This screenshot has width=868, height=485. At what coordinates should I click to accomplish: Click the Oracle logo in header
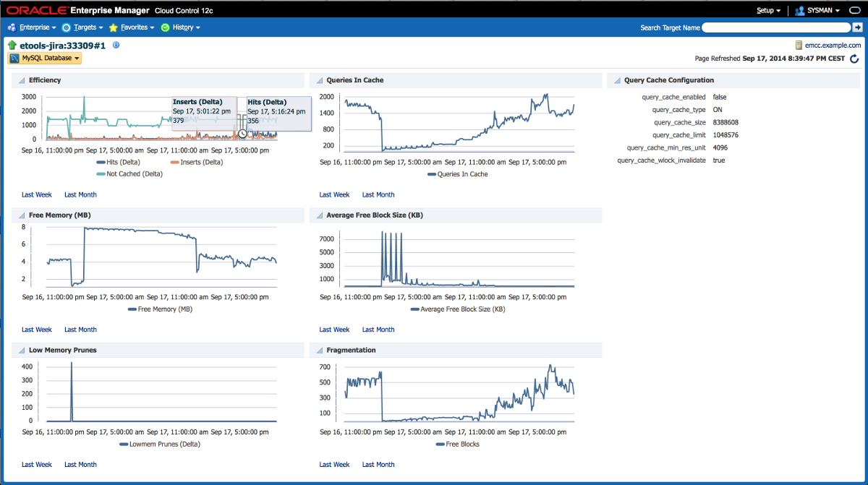click(37, 11)
